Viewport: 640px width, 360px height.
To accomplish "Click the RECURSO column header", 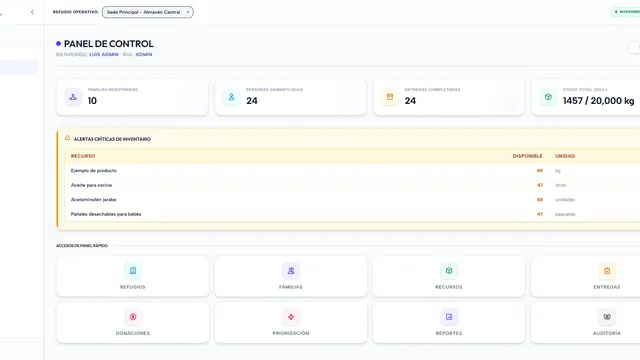I will click(x=83, y=156).
